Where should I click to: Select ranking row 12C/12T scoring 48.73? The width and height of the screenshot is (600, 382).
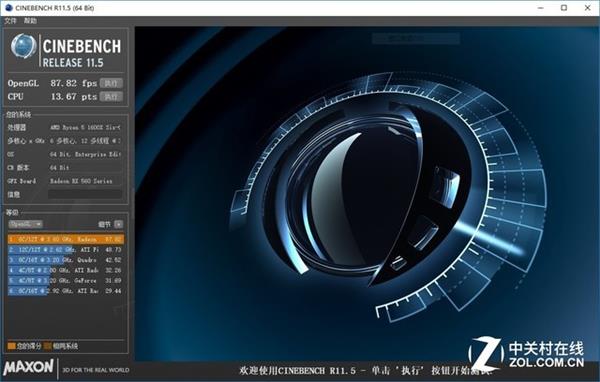[65, 250]
